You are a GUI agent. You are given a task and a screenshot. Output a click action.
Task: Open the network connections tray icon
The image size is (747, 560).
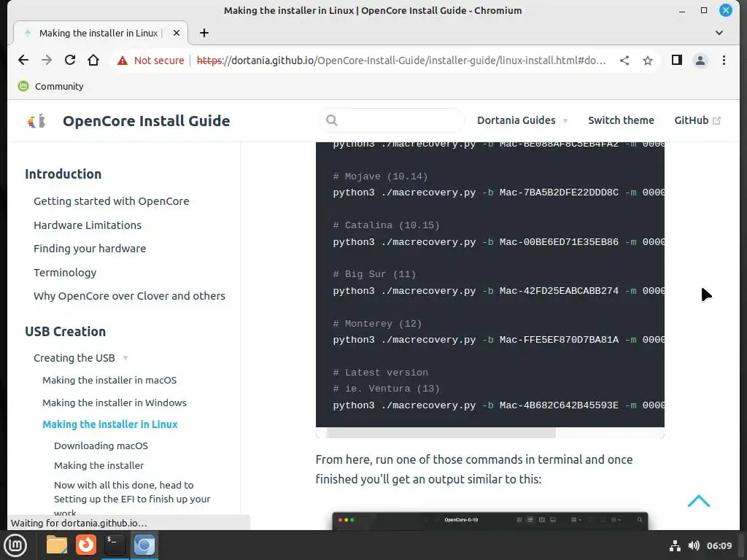pos(675,545)
